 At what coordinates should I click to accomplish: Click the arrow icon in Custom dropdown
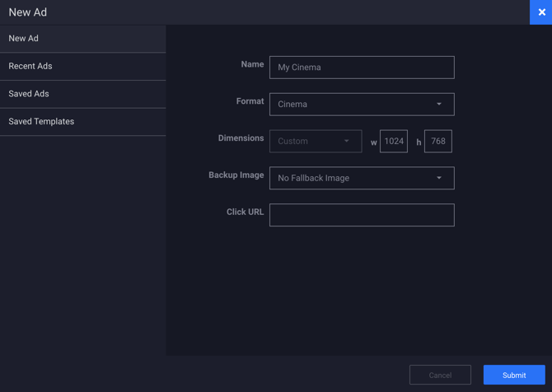pyautogui.click(x=347, y=142)
